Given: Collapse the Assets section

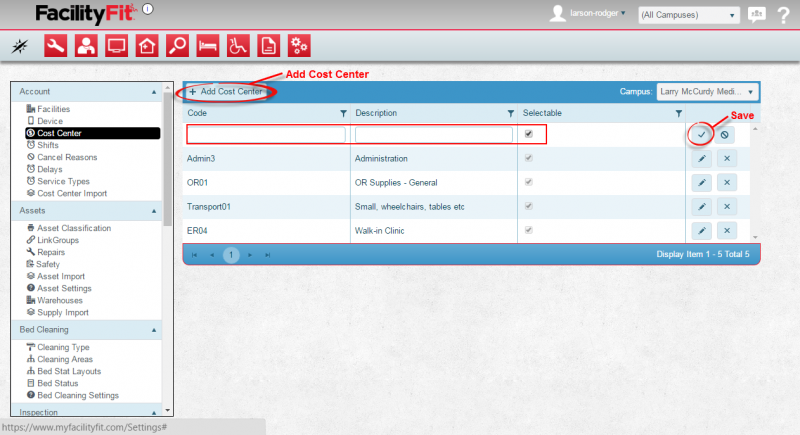Looking at the screenshot, I should pos(154,211).
